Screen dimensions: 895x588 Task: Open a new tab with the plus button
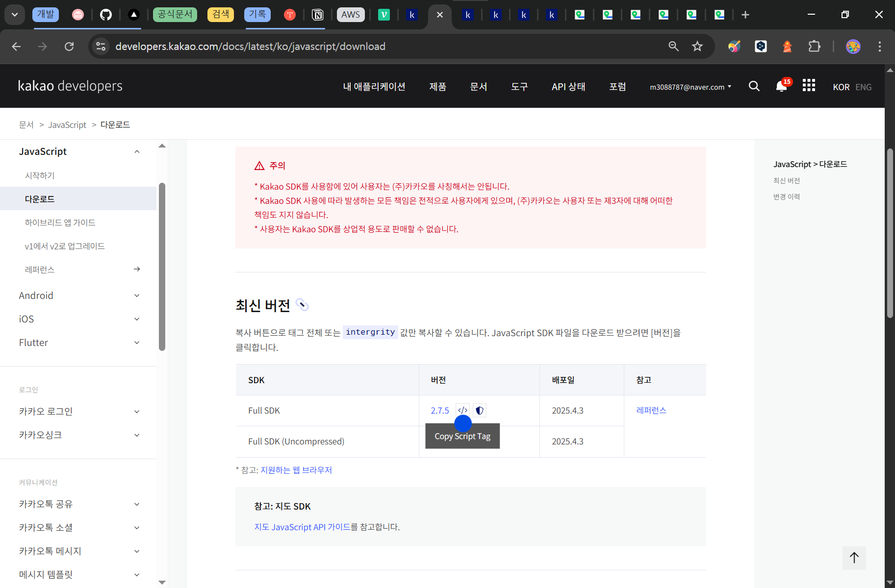pyautogui.click(x=745, y=15)
